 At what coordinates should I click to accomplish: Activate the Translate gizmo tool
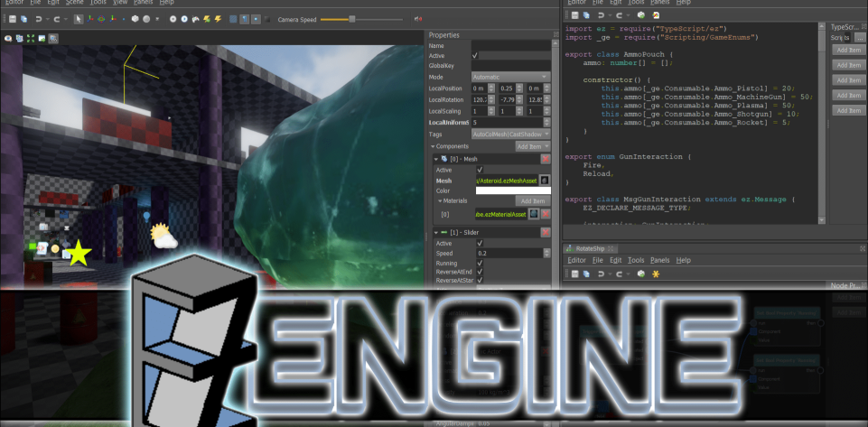(90, 19)
